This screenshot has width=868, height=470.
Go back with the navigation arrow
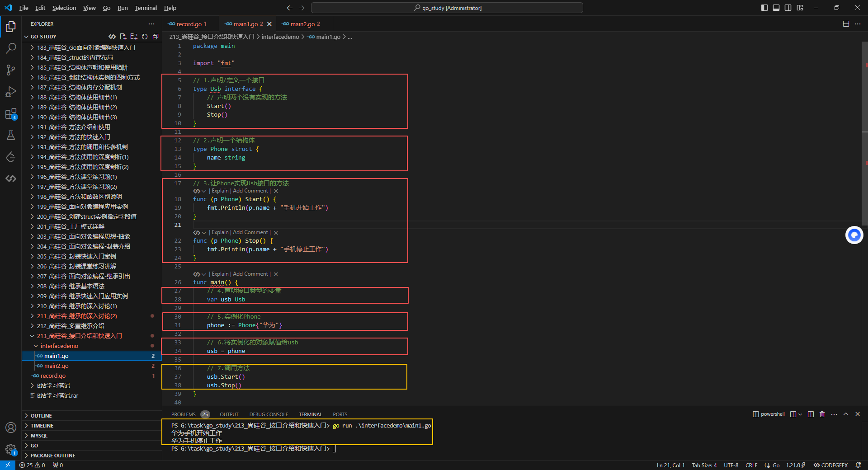(290, 8)
